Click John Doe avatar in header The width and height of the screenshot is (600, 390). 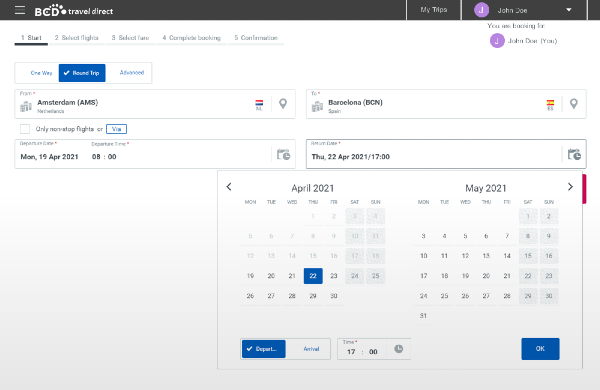[481, 10]
